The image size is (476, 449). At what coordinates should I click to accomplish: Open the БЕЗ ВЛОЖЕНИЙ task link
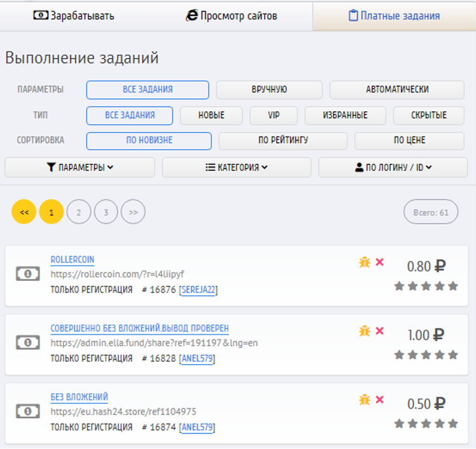point(79,397)
